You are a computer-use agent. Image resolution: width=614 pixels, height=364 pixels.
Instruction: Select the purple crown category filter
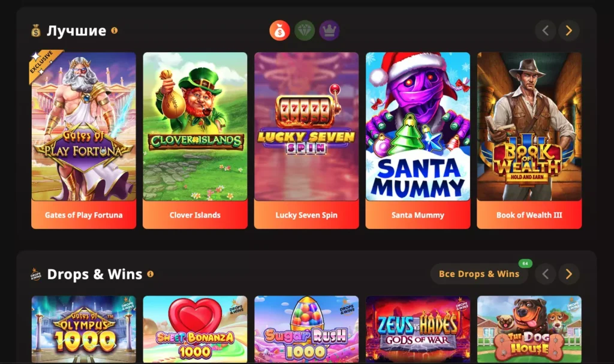[329, 31]
